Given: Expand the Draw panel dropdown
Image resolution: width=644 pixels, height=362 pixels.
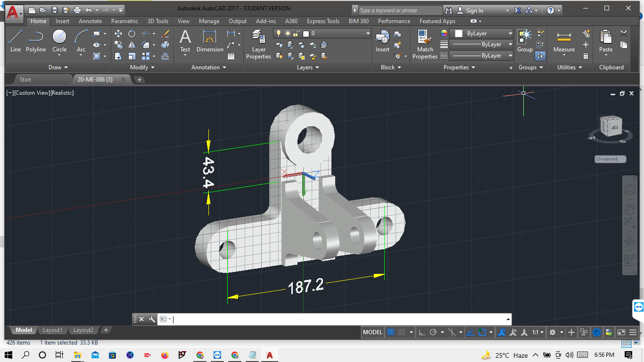Looking at the screenshot, I should click(x=66, y=67).
